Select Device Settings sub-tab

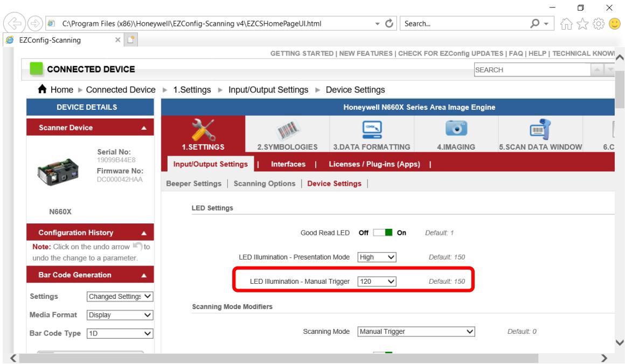334,183
